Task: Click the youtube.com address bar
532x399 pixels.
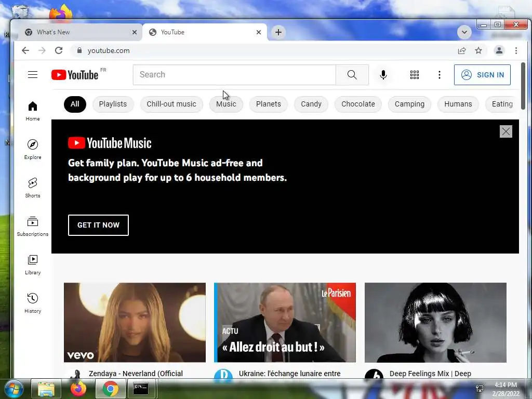Action: click(261, 50)
